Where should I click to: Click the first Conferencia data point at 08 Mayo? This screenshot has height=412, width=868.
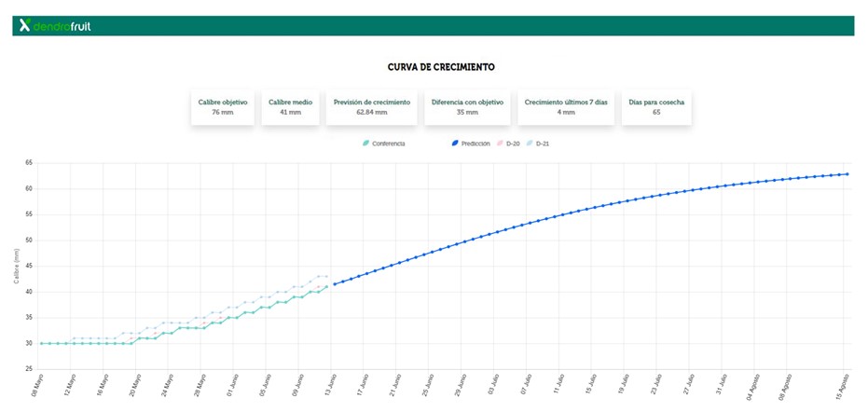pos(41,343)
